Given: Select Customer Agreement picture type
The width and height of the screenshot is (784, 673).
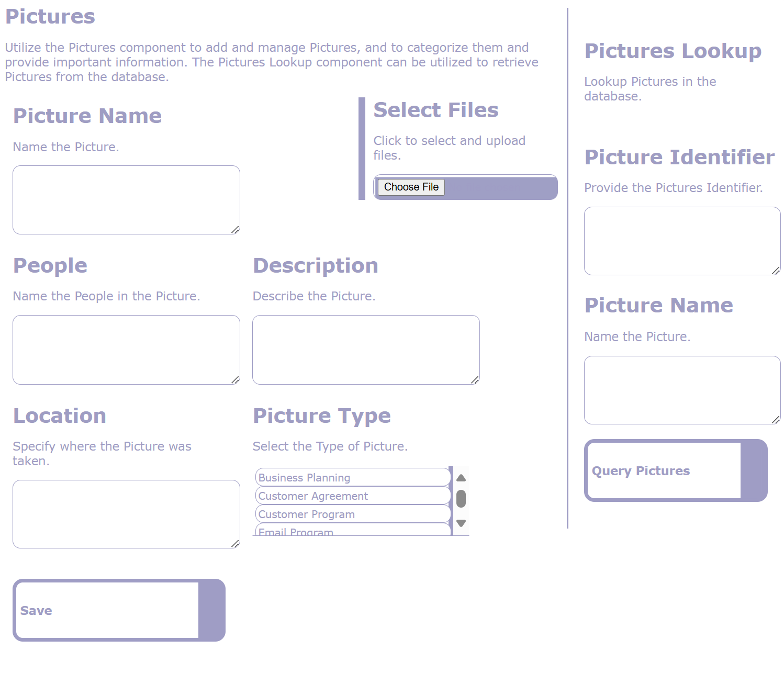Looking at the screenshot, I should 352,496.
